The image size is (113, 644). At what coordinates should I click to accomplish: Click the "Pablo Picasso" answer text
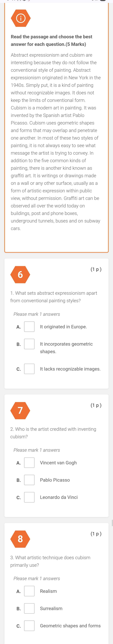click(x=55, y=480)
